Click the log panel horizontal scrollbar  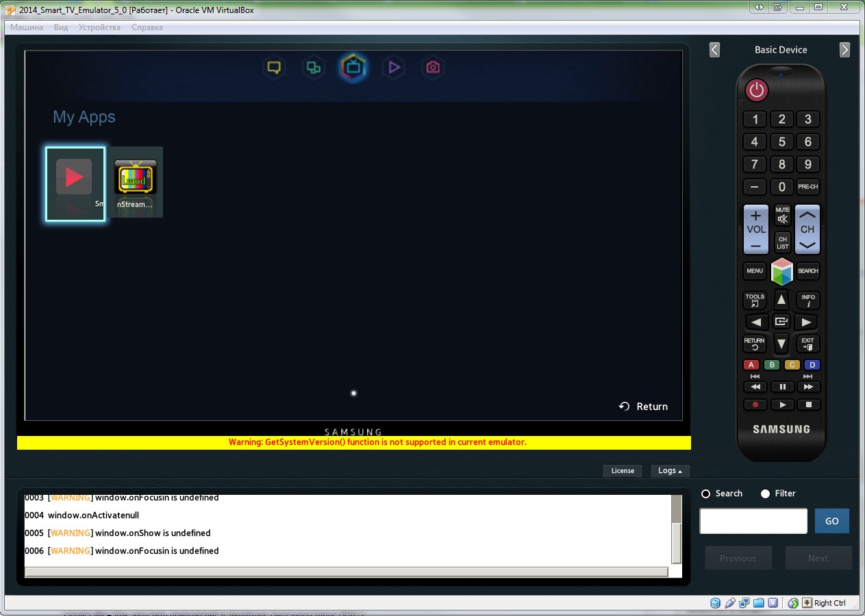(x=347, y=572)
